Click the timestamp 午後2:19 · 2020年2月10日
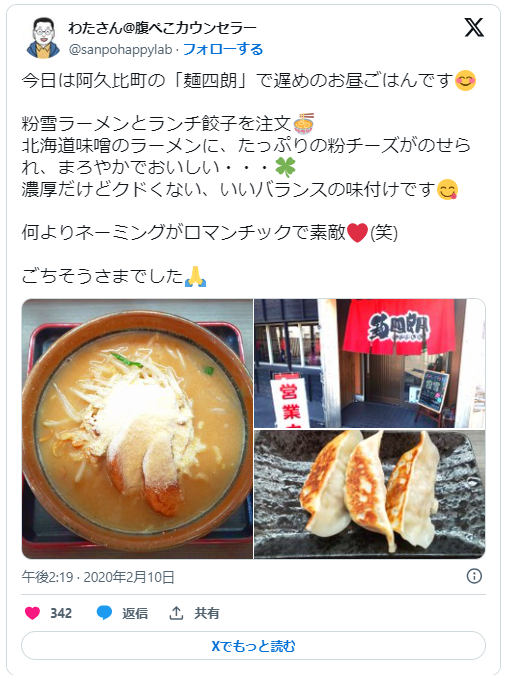The width and height of the screenshot is (507, 686). coord(98,577)
